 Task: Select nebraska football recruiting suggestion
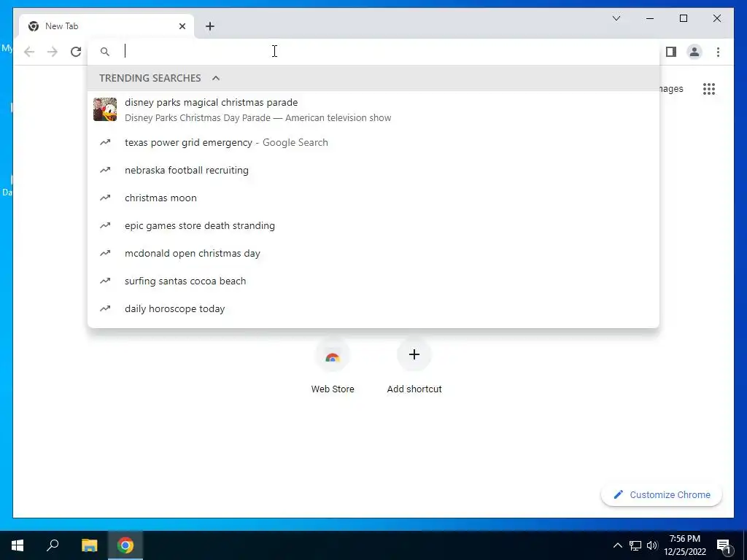click(x=373, y=170)
